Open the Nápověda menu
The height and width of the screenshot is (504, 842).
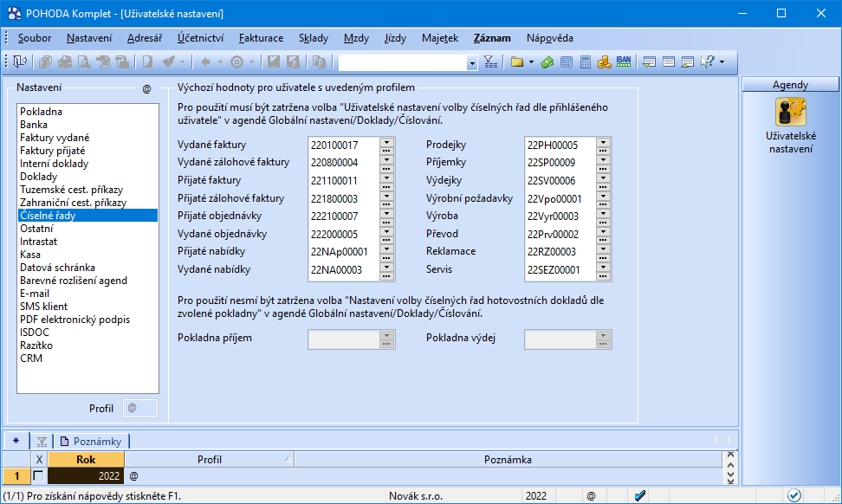pos(550,38)
